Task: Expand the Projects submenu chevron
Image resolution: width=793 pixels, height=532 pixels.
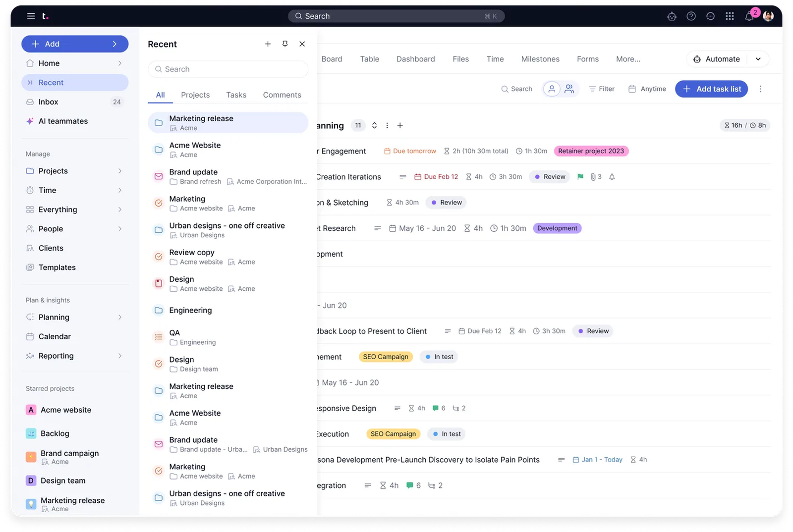Action: tap(120, 171)
